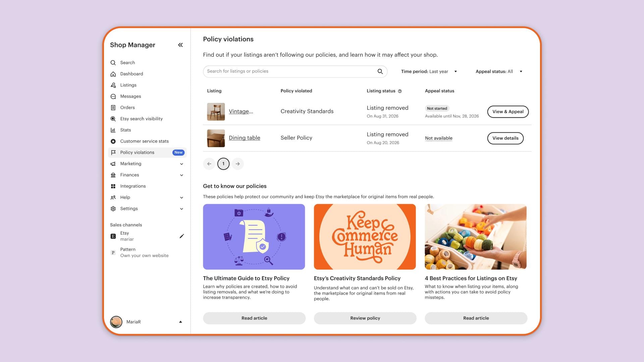This screenshot has width=644, height=362.
Task: Click the search magnifier in the policies search box
Action: tap(380, 71)
